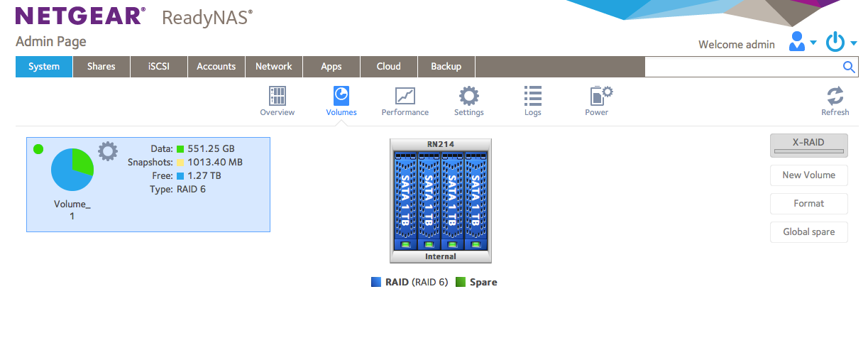Open the Settings gear in toolbar

pyautogui.click(x=468, y=97)
